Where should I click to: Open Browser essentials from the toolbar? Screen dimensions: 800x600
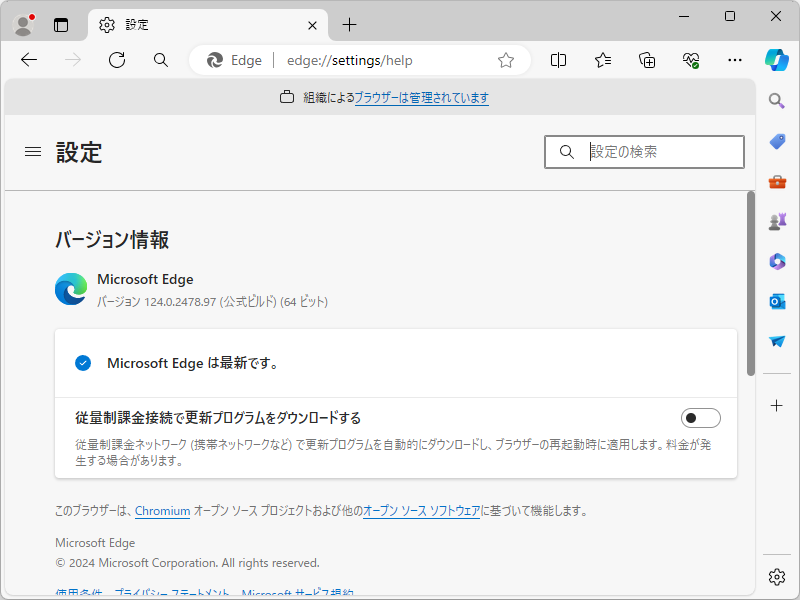[x=690, y=60]
